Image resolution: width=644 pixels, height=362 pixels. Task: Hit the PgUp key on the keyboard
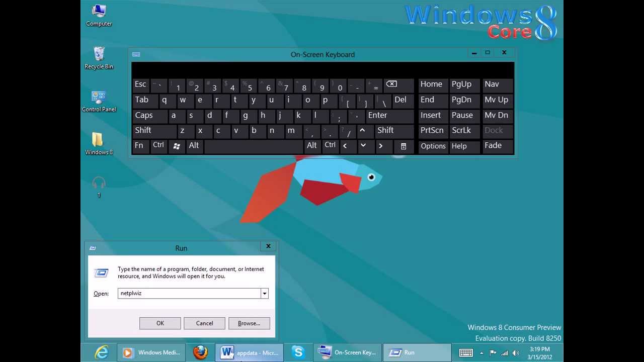click(464, 85)
